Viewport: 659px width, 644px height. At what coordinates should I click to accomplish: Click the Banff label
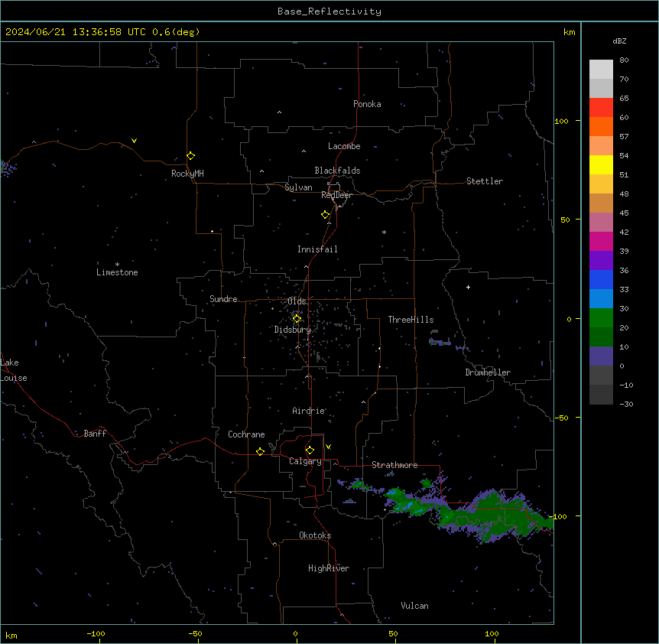tap(95, 434)
